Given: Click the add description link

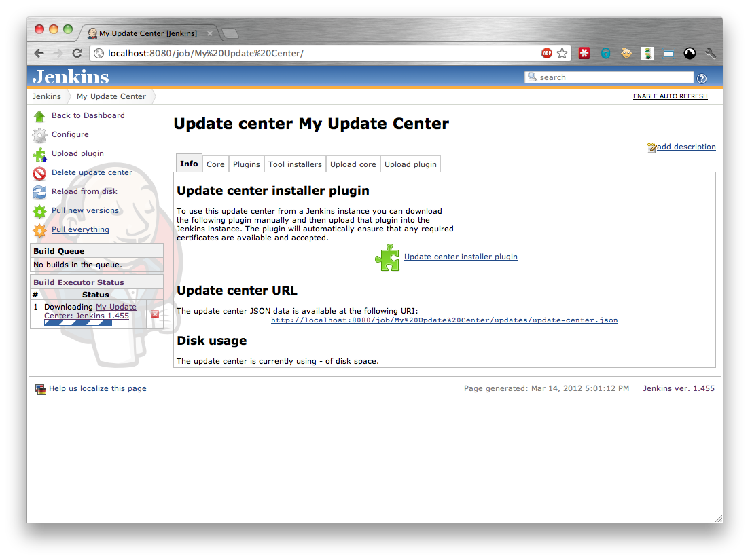Looking at the screenshot, I should tap(686, 147).
